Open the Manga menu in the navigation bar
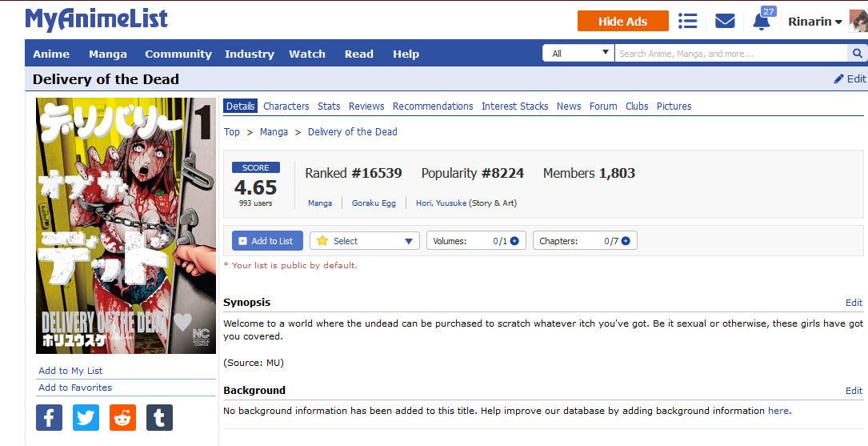Viewport: 868px width, 446px height. [x=108, y=54]
